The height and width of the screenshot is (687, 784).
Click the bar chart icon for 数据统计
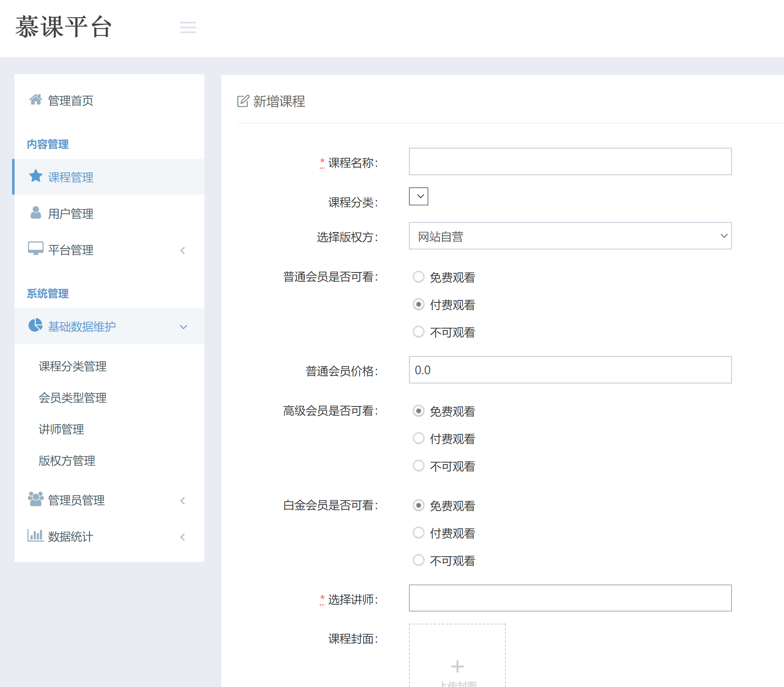pyautogui.click(x=36, y=535)
